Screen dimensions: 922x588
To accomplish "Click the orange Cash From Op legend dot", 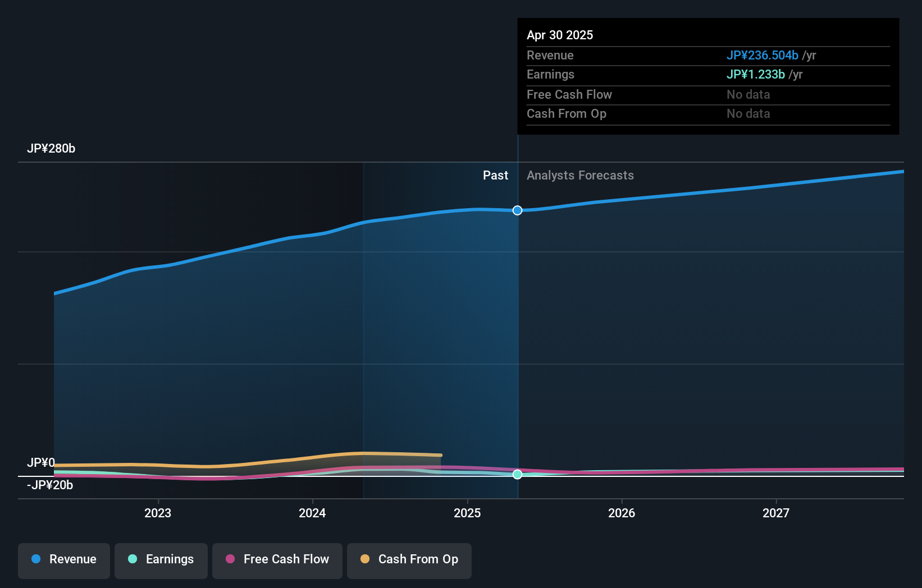I will (x=365, y=559).
